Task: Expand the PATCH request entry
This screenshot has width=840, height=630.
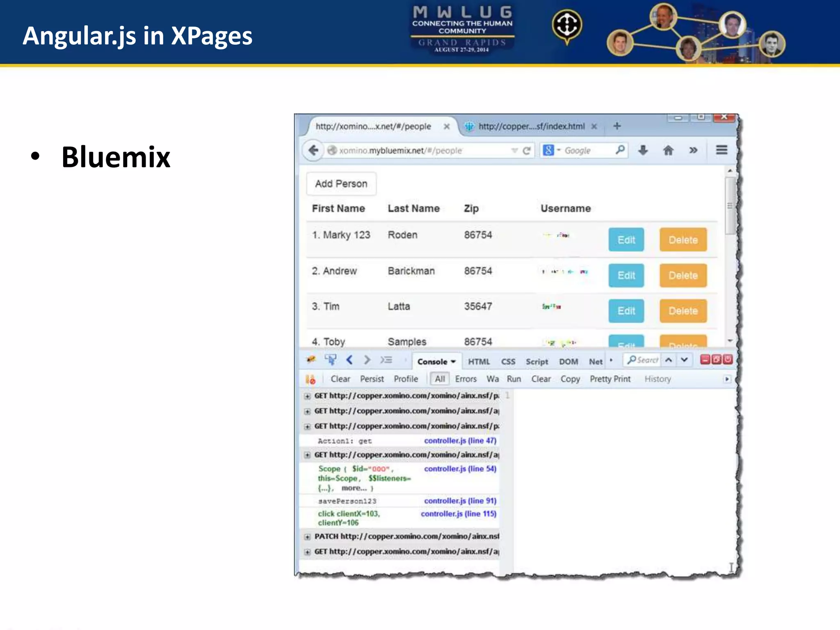Action: 307,537
